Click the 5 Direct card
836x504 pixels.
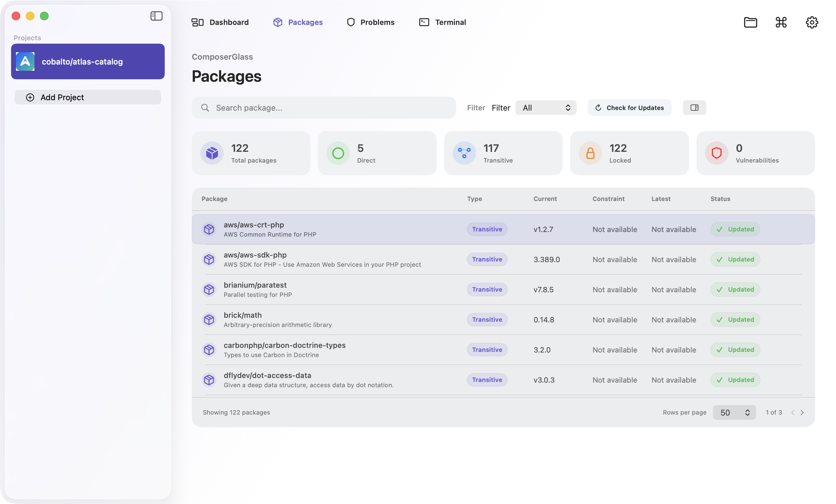point(377,153)
